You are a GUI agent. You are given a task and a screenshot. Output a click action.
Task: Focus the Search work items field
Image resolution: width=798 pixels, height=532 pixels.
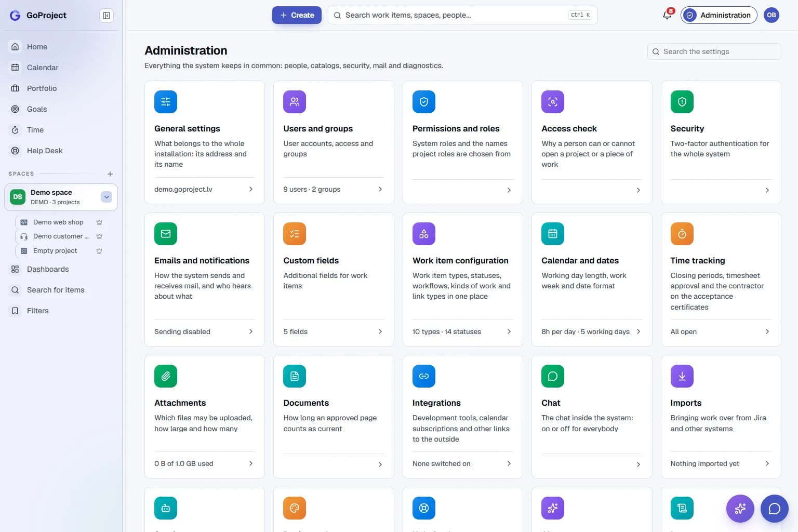coord(462,15)
